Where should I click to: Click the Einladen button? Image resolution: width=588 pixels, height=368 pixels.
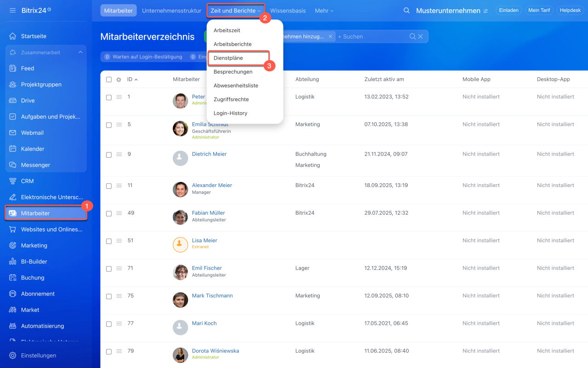coord(509,10)
